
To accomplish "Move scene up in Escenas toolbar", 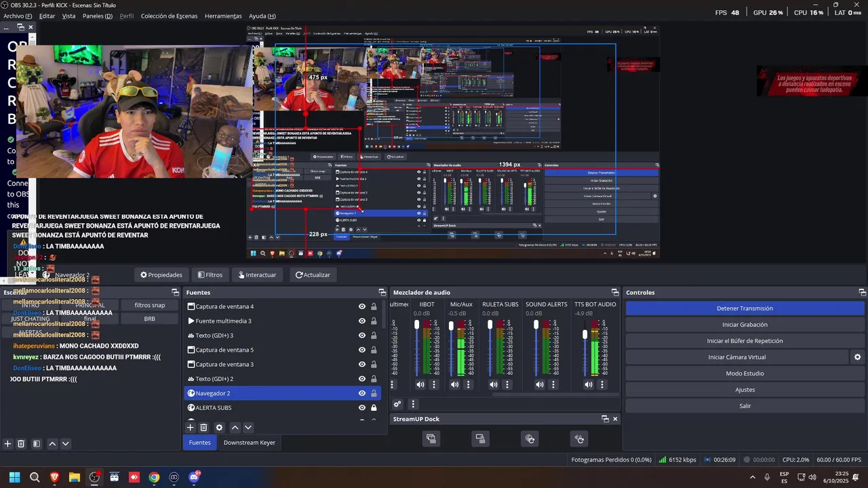I will [52, 444].
